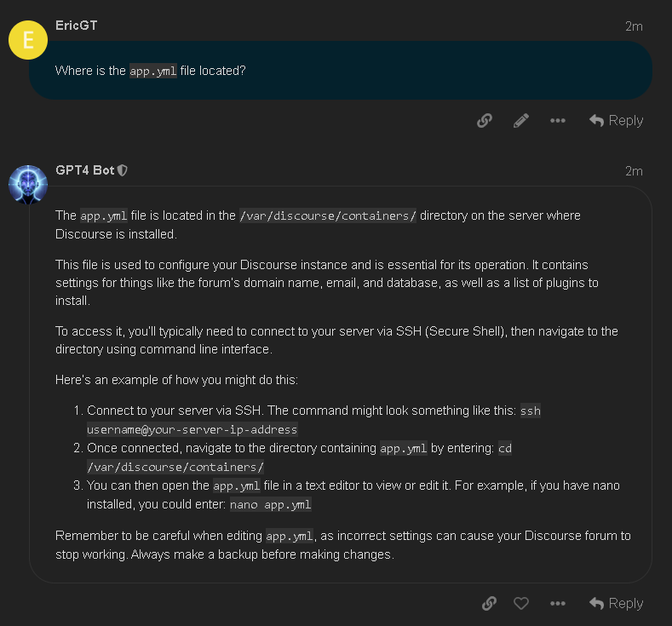Click app.yml code in EricGT's question
The width and height of the screenshot is (672, 626).
[153, 71]
